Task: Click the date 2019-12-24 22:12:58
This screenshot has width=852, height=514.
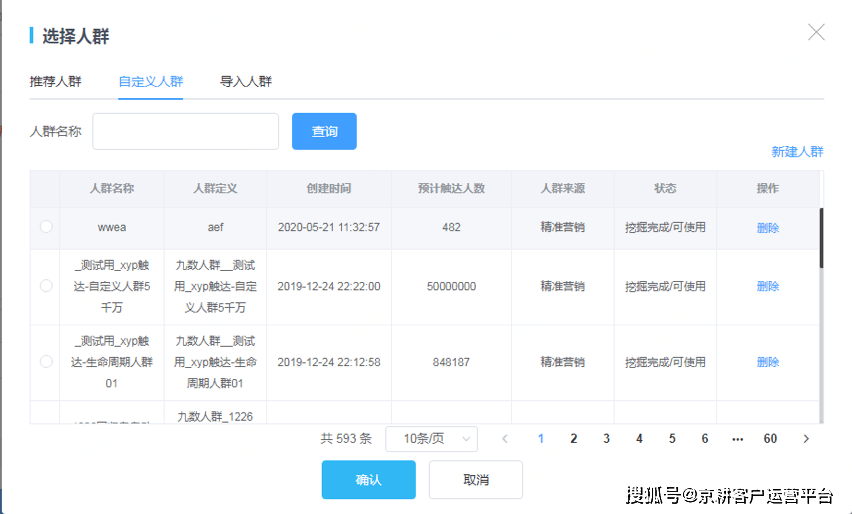Action: coord(329,362)
